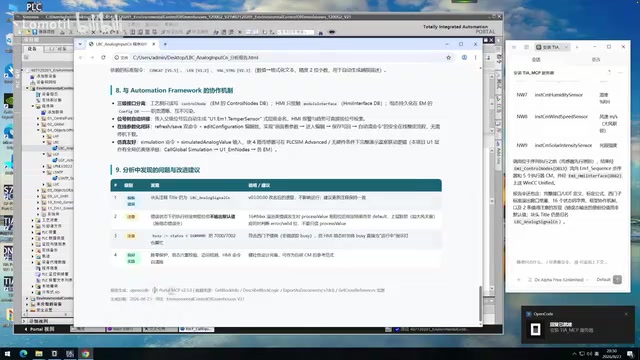Click the open project icon in TIA toolbar
Screen dimensions: 640x360
[27, 32]
